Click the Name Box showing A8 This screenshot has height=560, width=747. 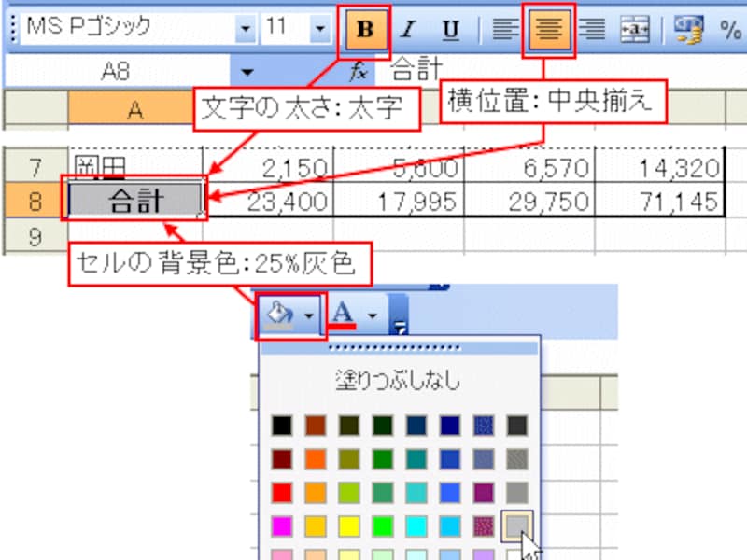click(117, 72)
